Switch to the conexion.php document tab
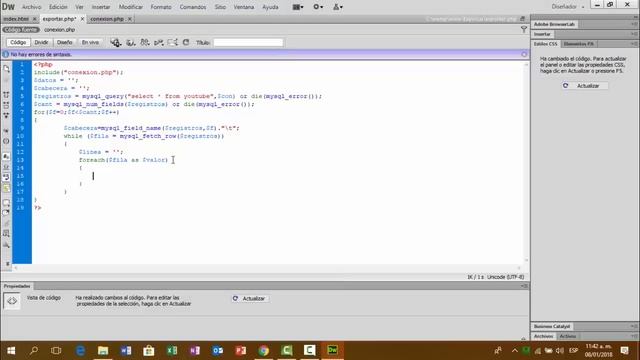This screenshot has height=360, width=640. [x=107, y=19]
